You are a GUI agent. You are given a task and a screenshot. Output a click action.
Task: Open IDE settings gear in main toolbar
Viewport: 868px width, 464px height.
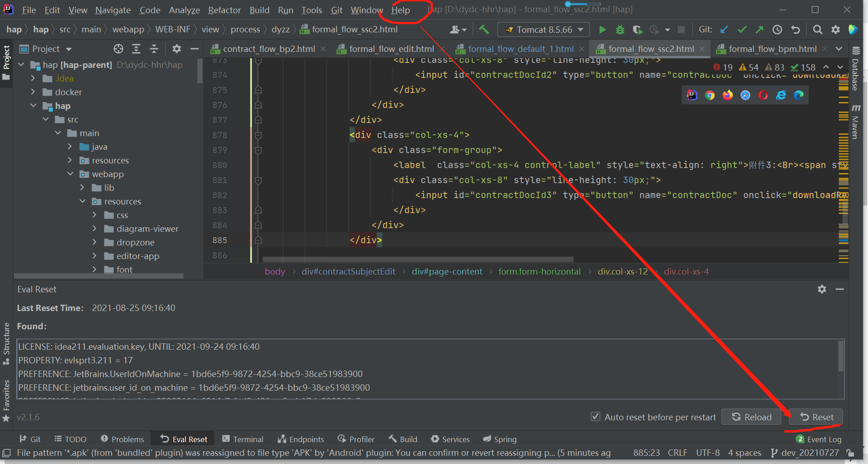click(x=836, y=30)
